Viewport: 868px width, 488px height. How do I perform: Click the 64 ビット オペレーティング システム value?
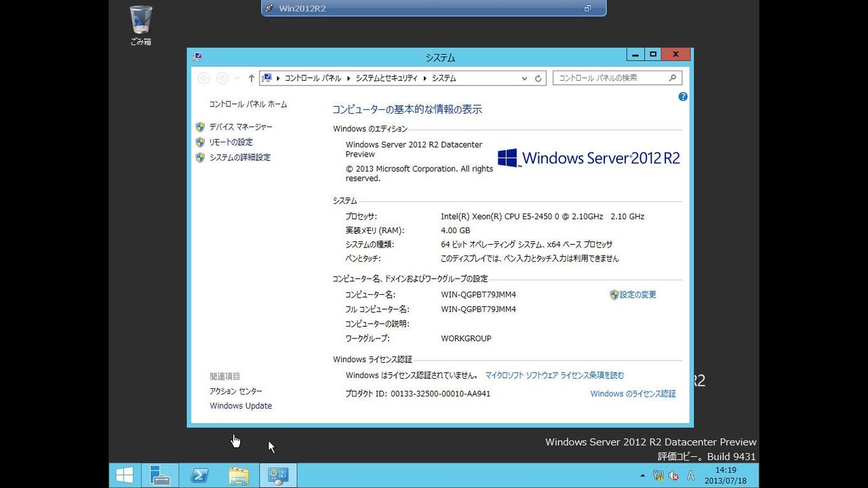[526, 245]
